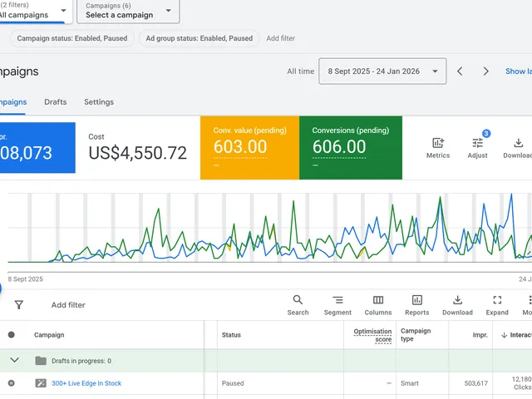Click the Optimisation score column header

[372, 335]
